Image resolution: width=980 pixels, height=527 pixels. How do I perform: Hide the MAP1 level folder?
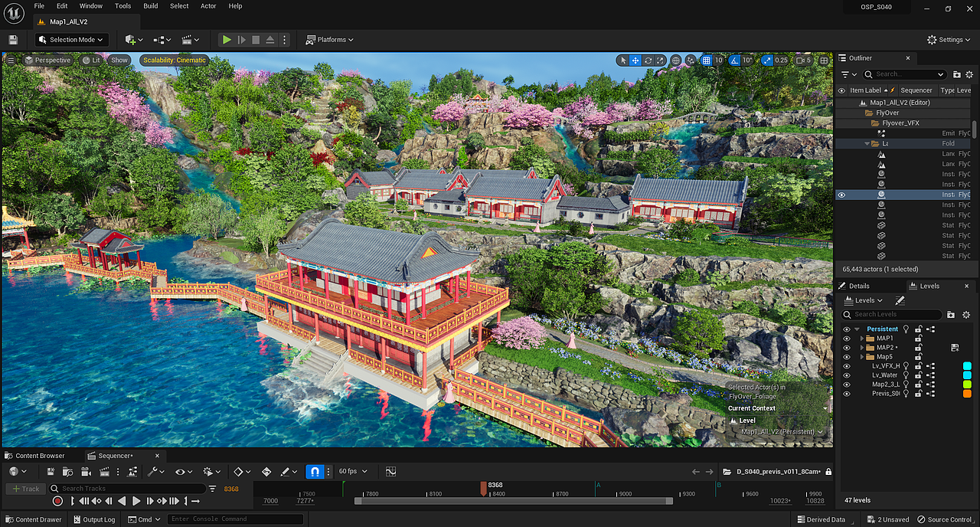pos(846,339)
